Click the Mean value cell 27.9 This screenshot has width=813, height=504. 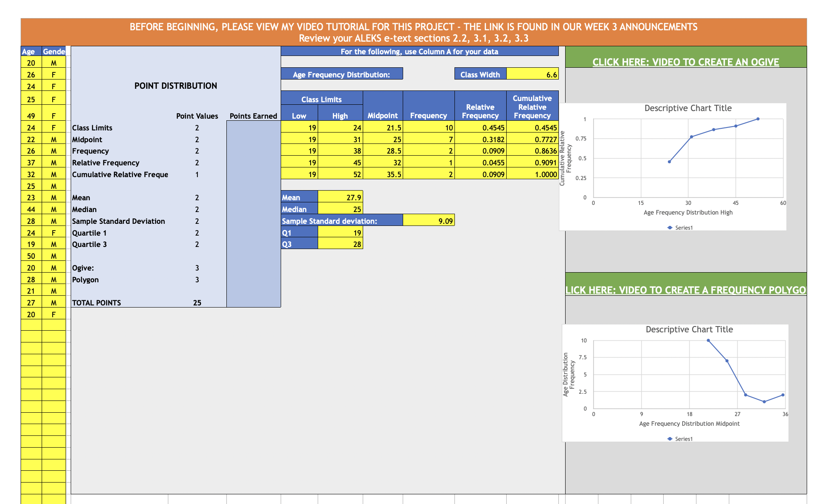tap(340, 197)
